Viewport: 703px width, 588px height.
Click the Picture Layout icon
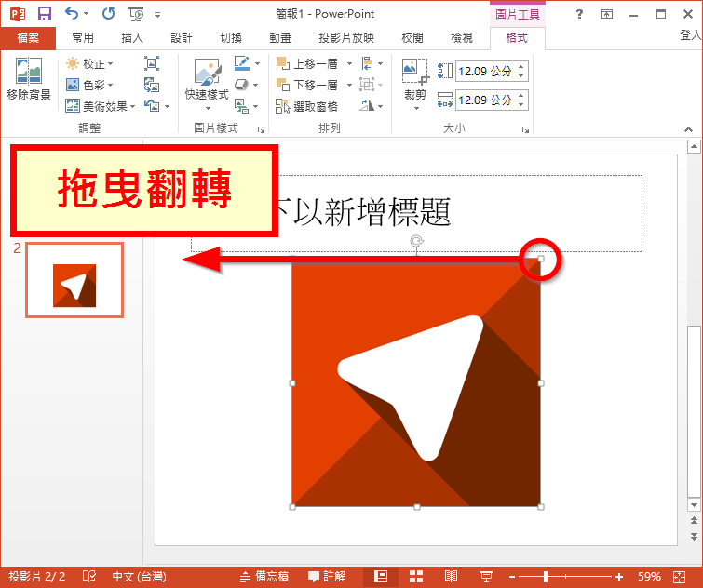click(242, 106)
